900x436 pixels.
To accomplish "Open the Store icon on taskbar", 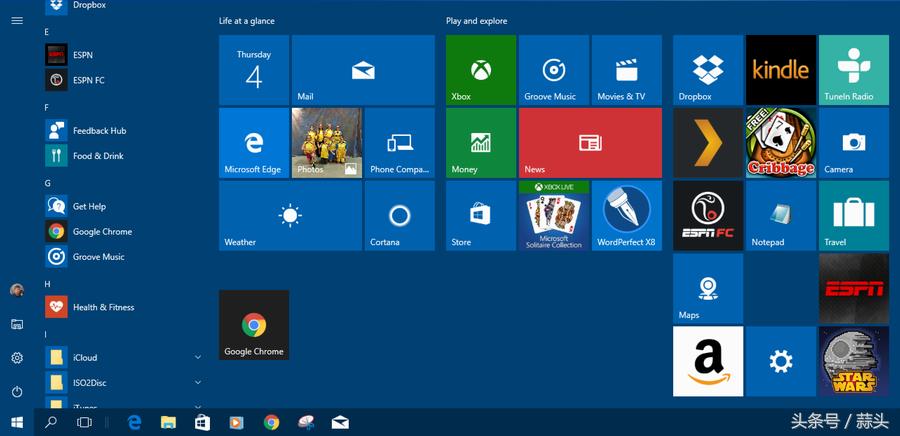I will [x=203, y=423].
